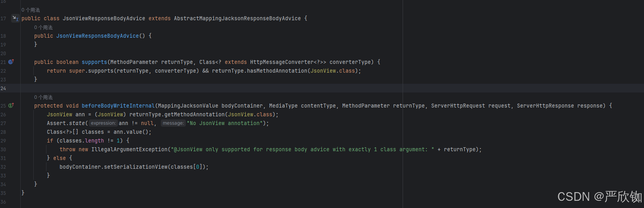
Task: Click the else keyword on line 31
Action: point(60,158)
